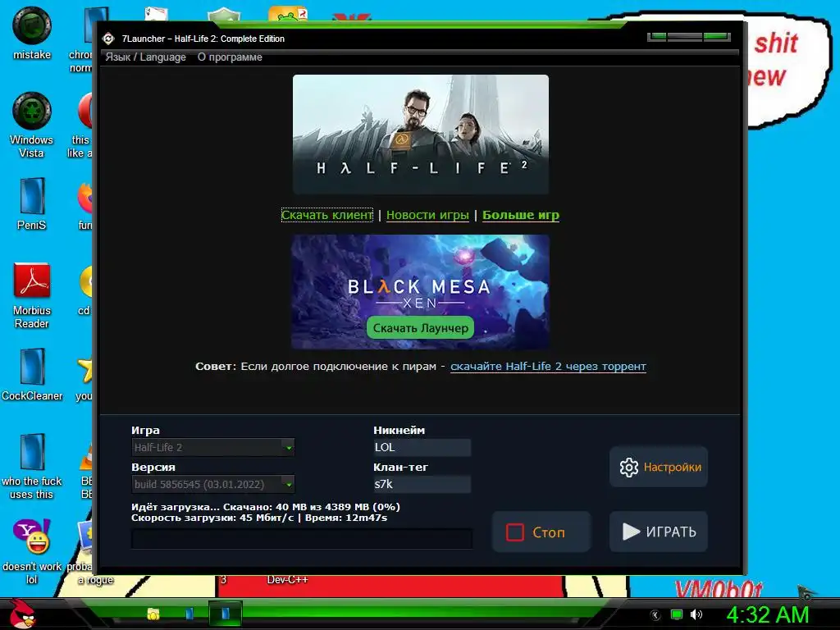Select the "who the fuck uses this" icon
840x630 pixels.
[32, 467]
